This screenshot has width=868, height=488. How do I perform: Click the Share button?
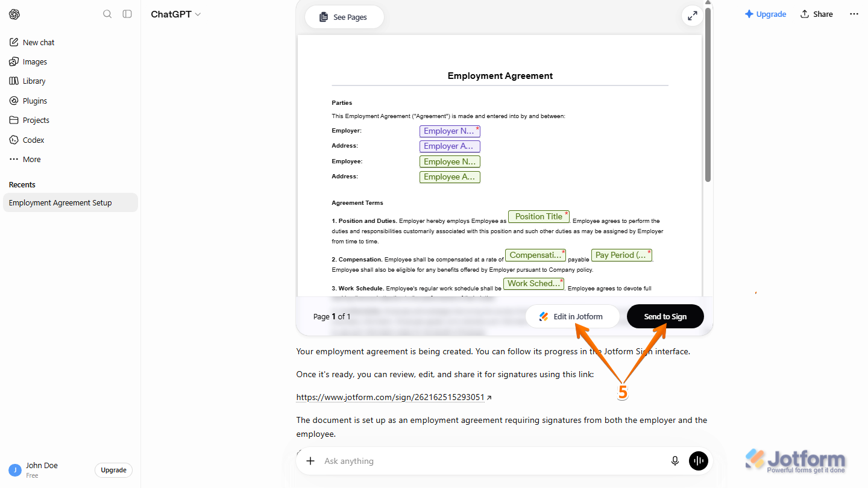click(817, 14)
